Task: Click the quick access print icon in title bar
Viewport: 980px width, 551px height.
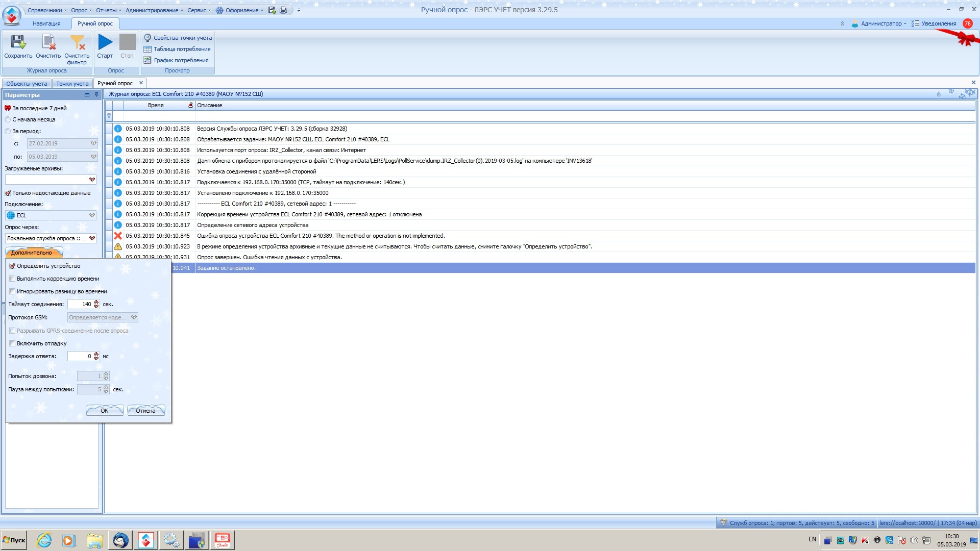Action: tap(284, 10)
